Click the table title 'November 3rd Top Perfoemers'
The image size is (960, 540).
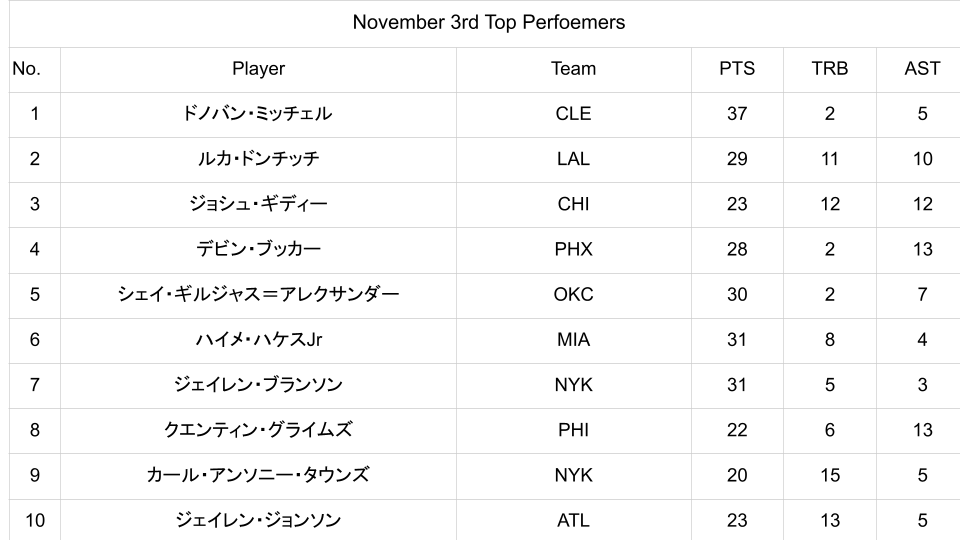(x=488, y=23)
